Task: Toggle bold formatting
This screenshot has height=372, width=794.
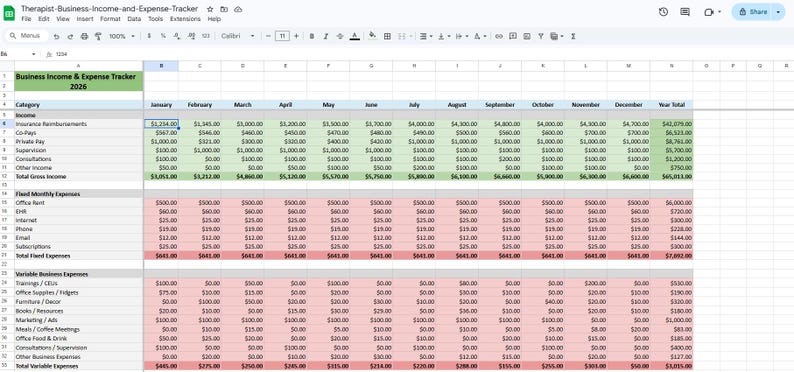Action: click(x=311, y=36)
